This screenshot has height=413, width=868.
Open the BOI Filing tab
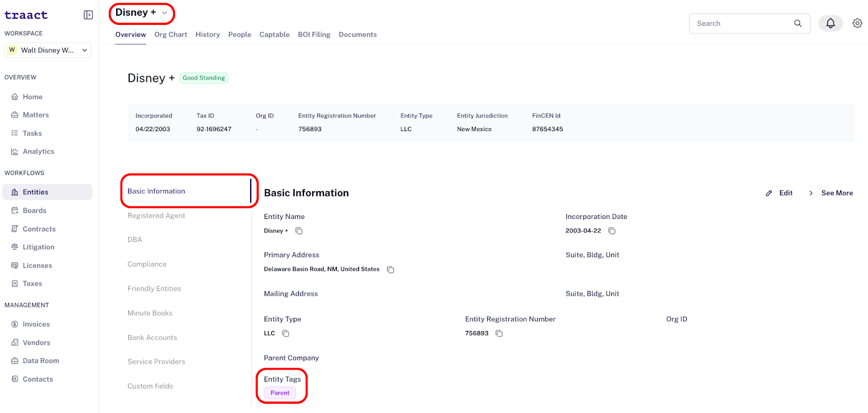pos(314,35)
